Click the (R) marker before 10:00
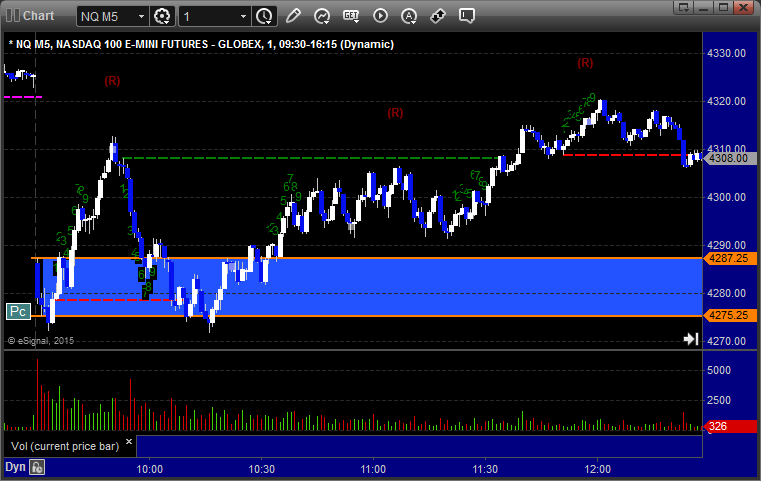 [112, 81]
